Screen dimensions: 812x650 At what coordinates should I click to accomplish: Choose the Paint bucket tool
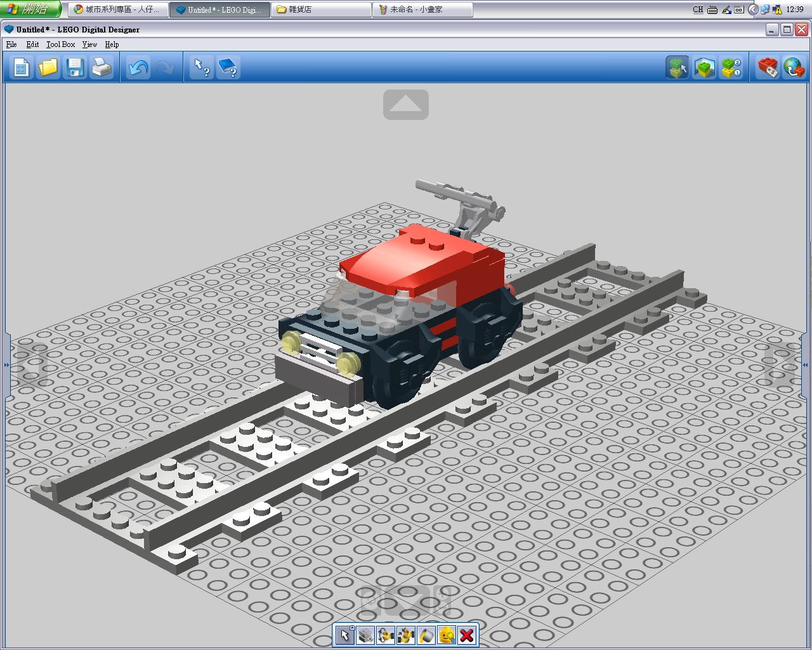pos(426,635)
